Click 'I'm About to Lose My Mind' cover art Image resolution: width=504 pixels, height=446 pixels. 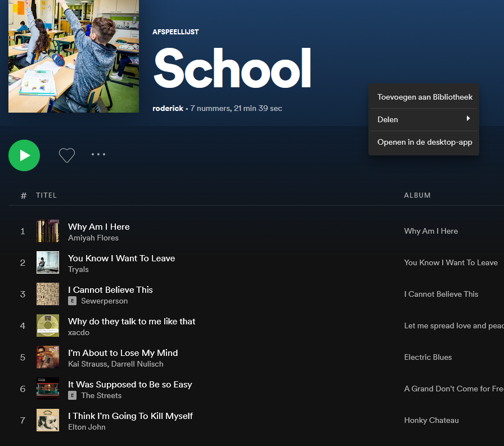[x=48, y=357]
